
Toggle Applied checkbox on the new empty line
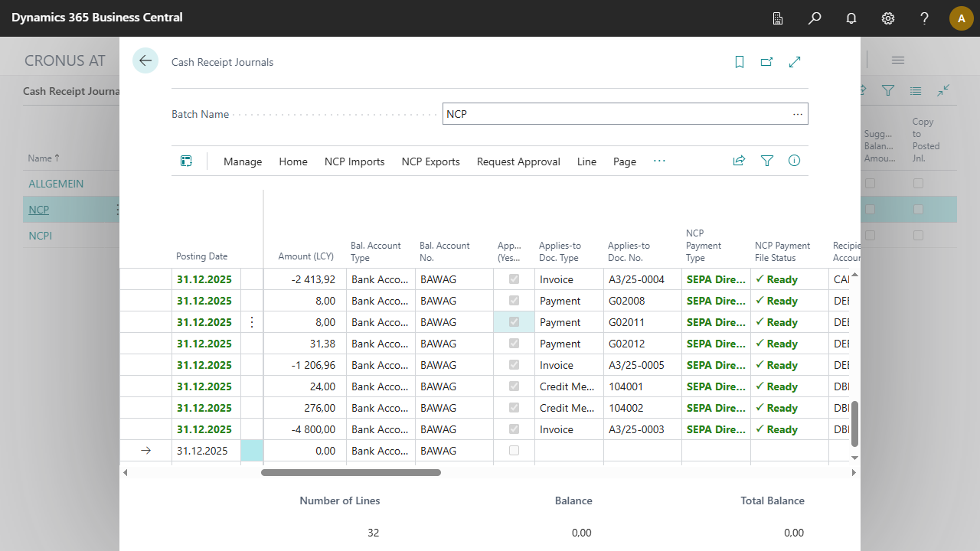(x=514, y=451)
